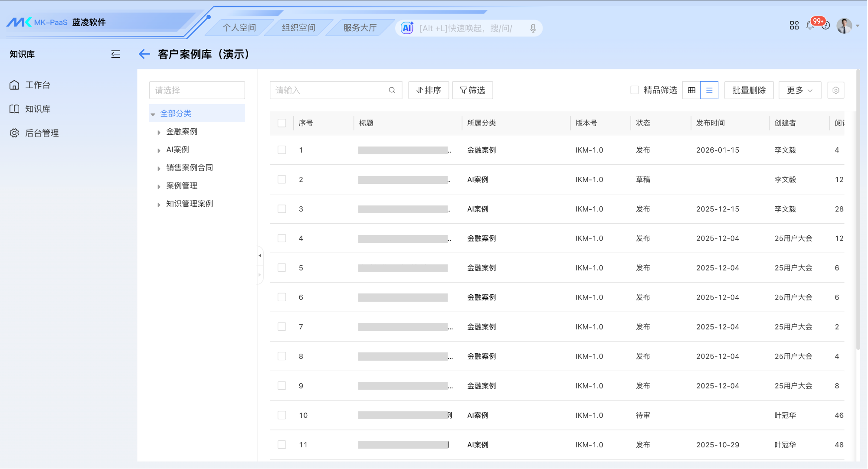Click the 草稿 status in row 2
The image size is (868, 469).
click(643, 179)
